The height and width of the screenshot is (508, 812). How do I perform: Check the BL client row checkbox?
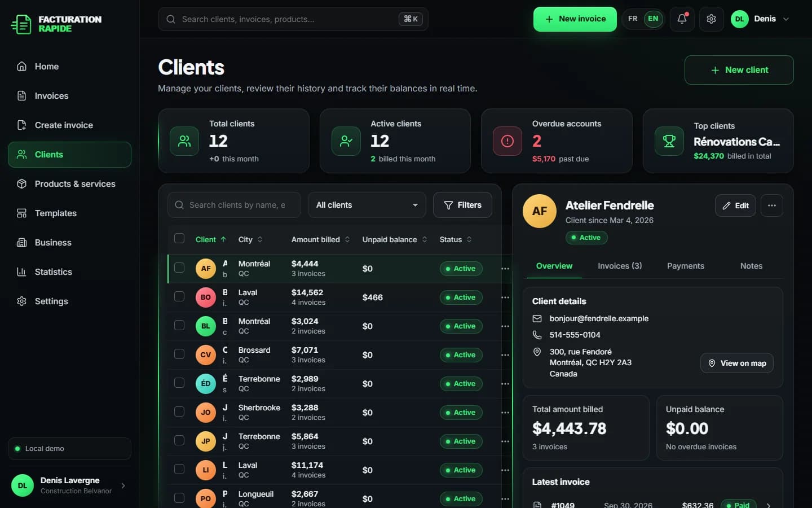click(179, 325)
